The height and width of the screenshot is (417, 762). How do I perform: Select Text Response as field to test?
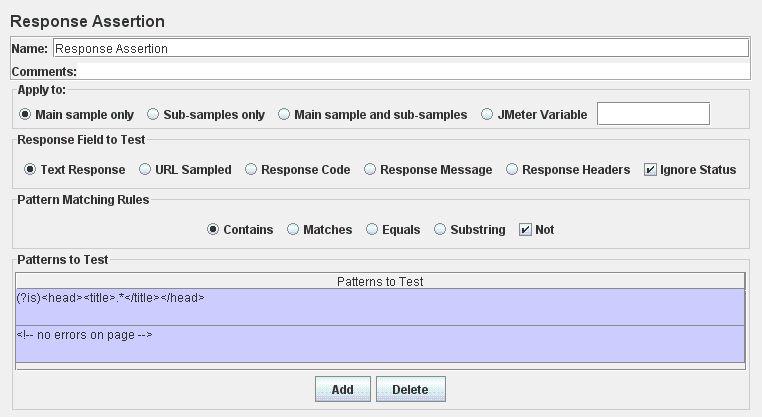coord(30,170)
